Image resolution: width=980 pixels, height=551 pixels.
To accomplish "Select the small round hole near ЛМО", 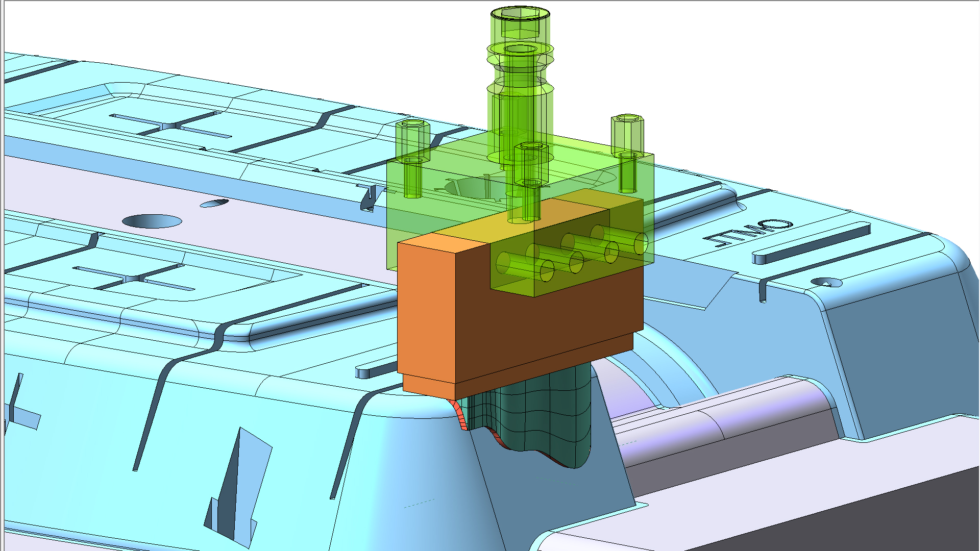I will click(827, 282).
